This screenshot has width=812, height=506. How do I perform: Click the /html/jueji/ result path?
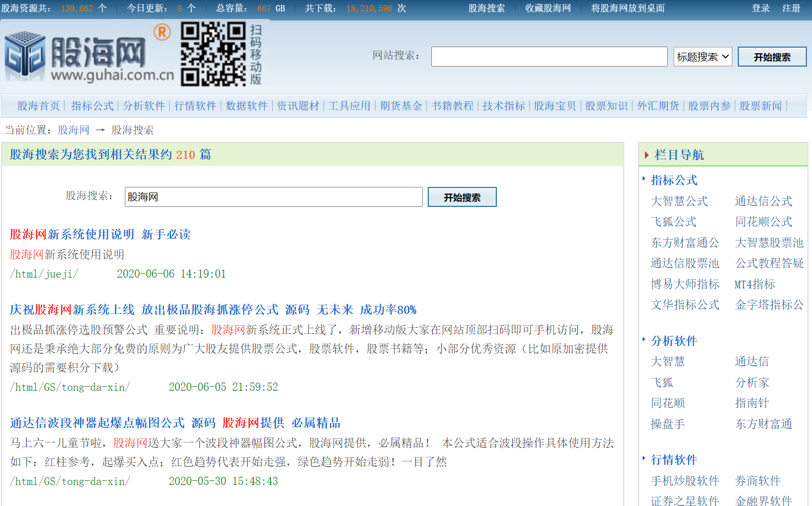pos(44,274)
